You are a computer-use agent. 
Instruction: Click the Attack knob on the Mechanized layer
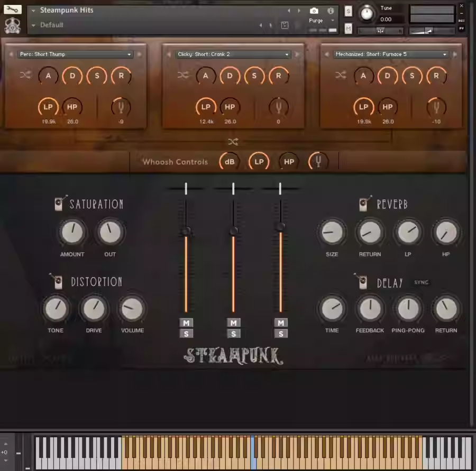click(x=363, y=76)
